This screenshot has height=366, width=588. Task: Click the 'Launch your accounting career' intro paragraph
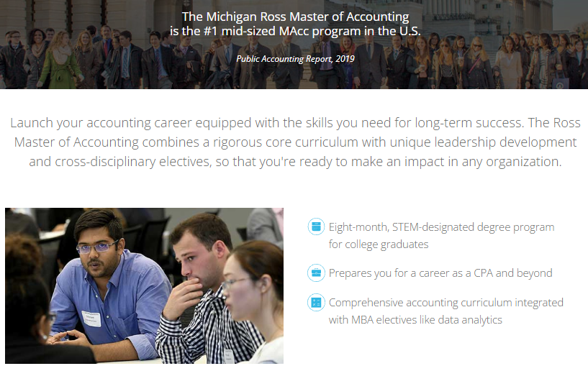pyautogui.click(x=295, y=142)
